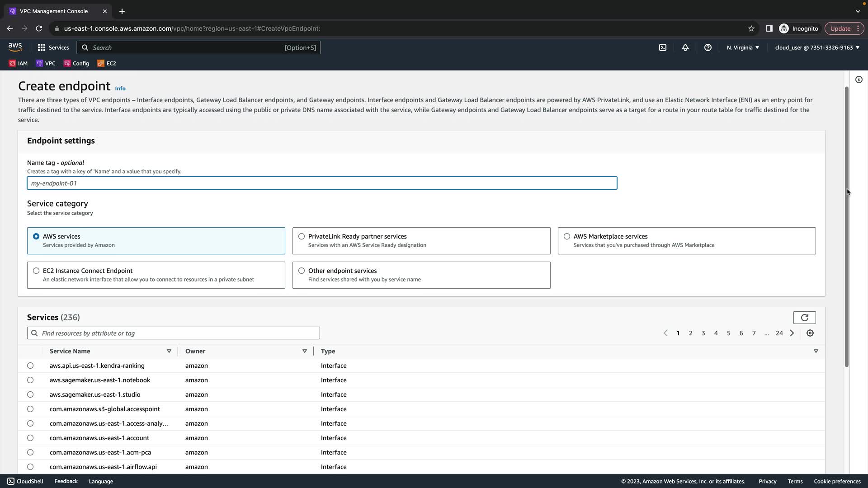Open AWS CloudShell icon in top bar

click(662, 47)
